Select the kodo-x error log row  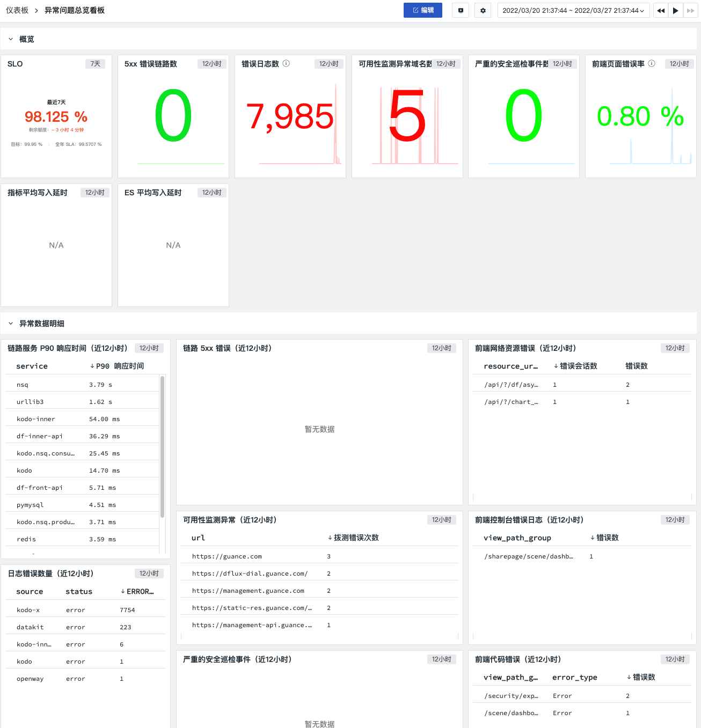coord(86,610)
